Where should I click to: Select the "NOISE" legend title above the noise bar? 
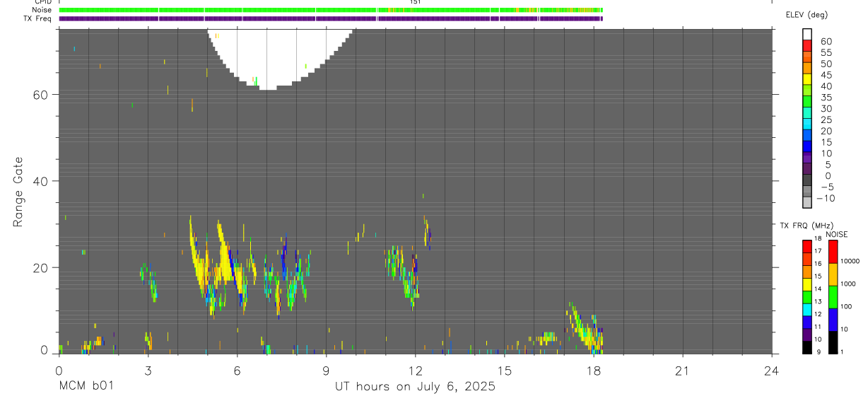(836, 234)
